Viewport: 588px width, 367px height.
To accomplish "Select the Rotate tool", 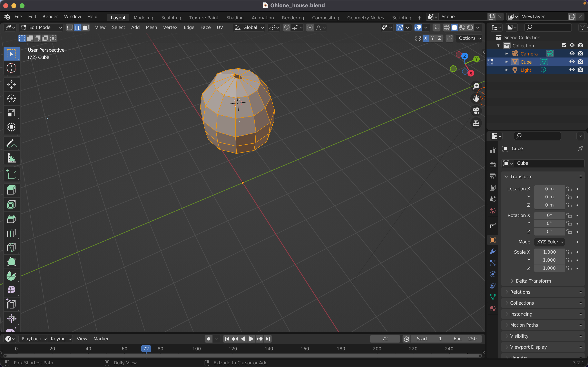I will click(x=11, y=98).
